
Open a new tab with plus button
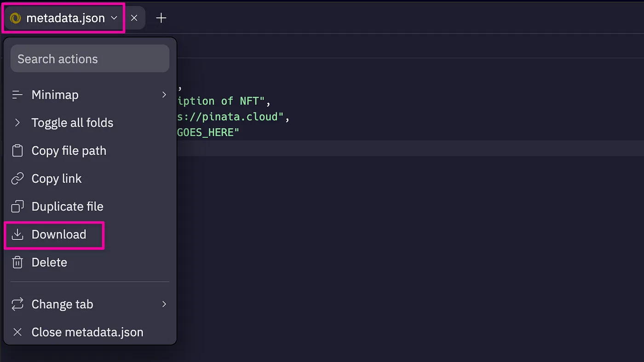161,18
